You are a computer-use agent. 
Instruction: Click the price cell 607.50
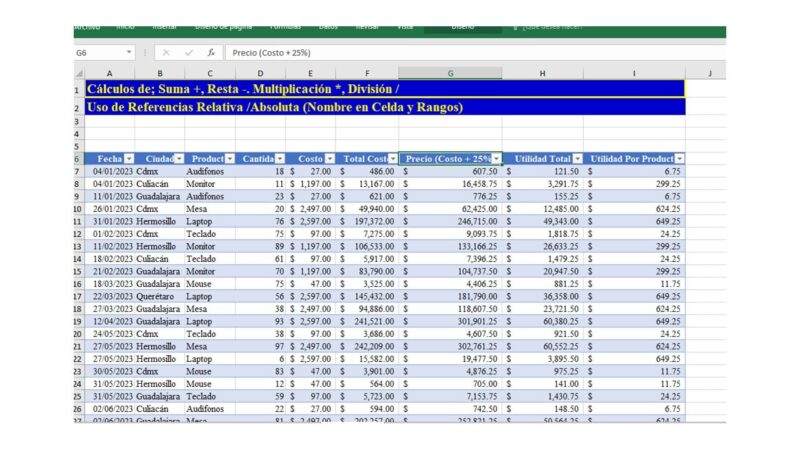pos(450,171)
